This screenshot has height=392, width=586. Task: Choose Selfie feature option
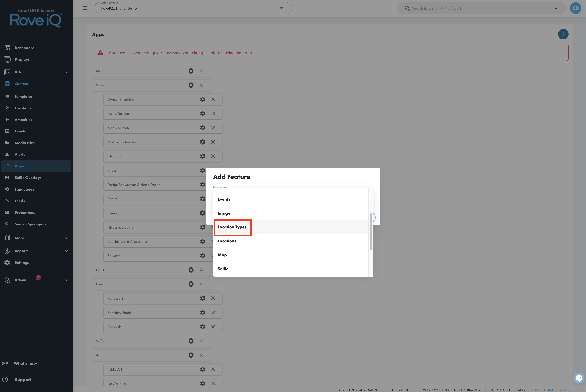[x=291, y=269]
